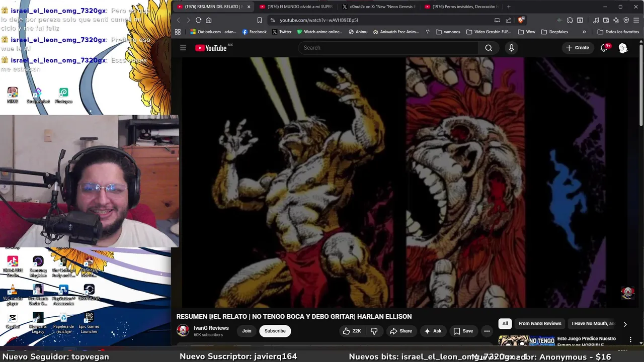Click the youtube.com address bar URL
This screenshot has height=362, width=644.
coord(319,20)
